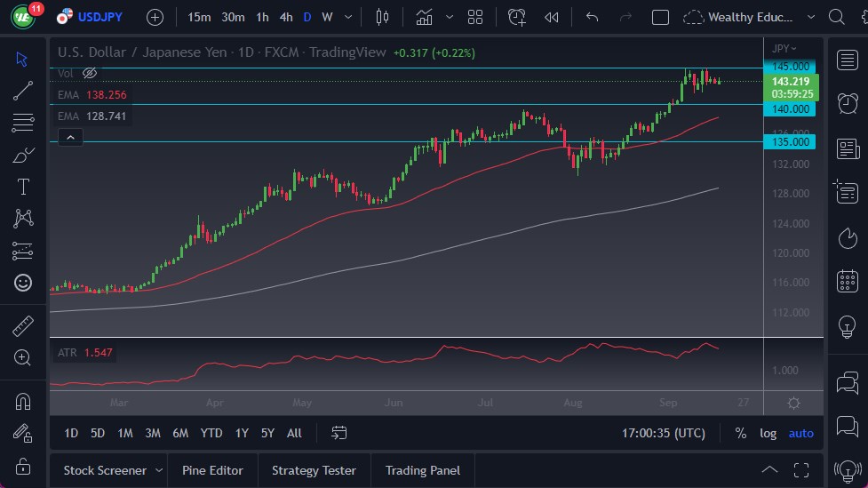
Task: Click the Replay rewind icon
Action: tap(552, 17)
